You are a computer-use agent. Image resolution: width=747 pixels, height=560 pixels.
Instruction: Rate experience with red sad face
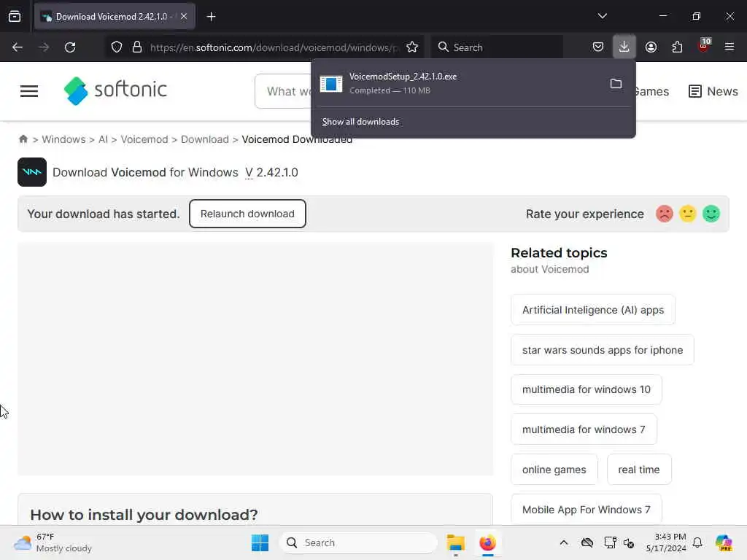tap(664, 214)
